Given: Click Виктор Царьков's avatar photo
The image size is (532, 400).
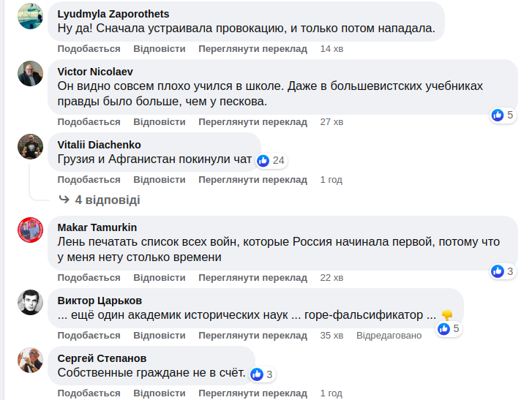Looking at the screenshot, I should point(30,302).
